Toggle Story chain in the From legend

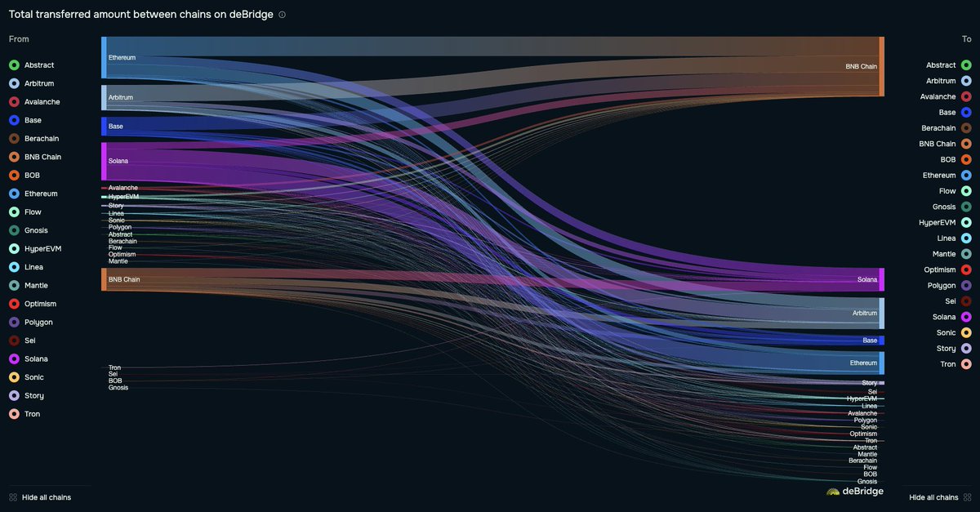27,396
